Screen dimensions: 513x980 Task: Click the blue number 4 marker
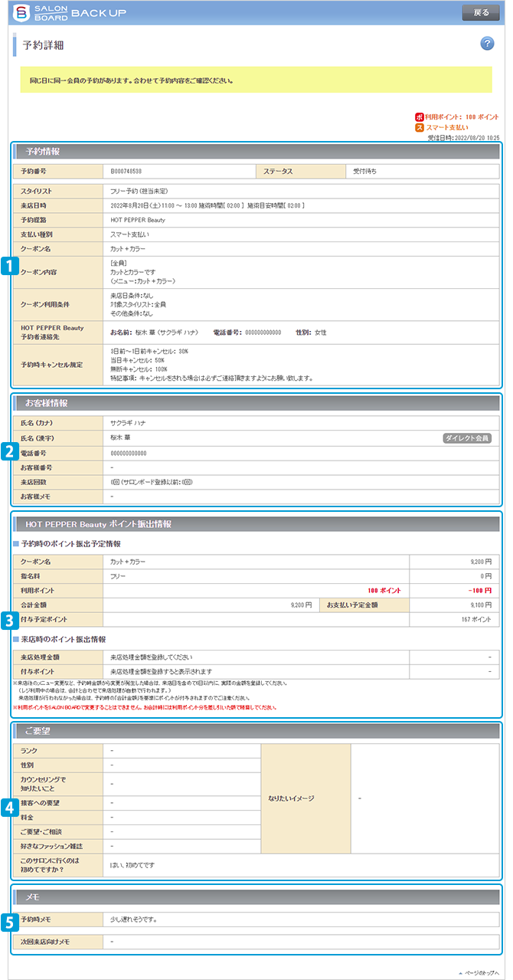tap(9, 806)
